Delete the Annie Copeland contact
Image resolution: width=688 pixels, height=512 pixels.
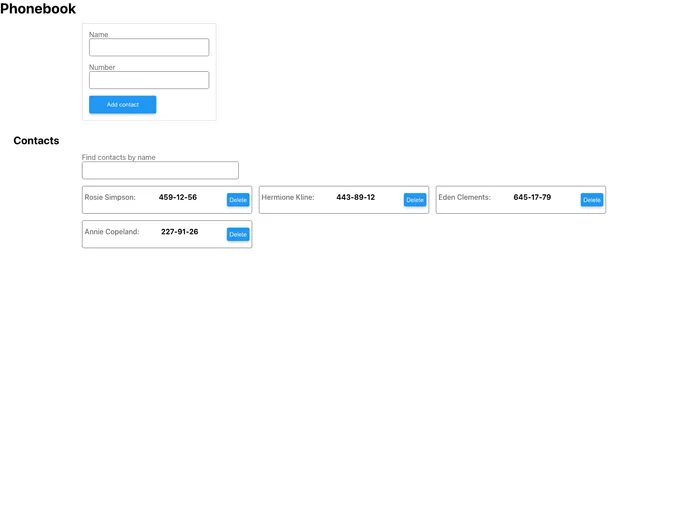pos(238,235)
